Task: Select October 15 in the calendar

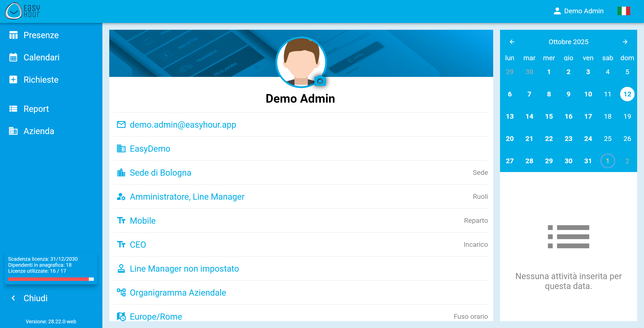Action: click(549, 117)
